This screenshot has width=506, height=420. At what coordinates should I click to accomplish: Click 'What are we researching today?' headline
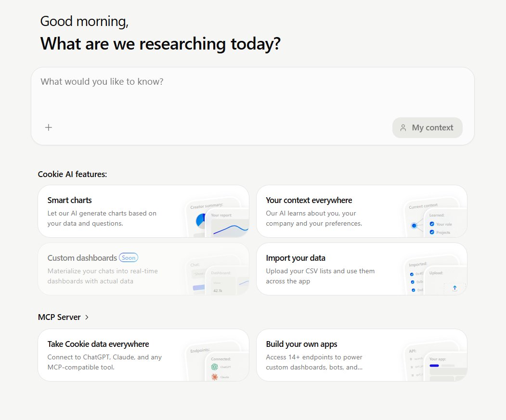pyautogui.click(x=160, y=44)
